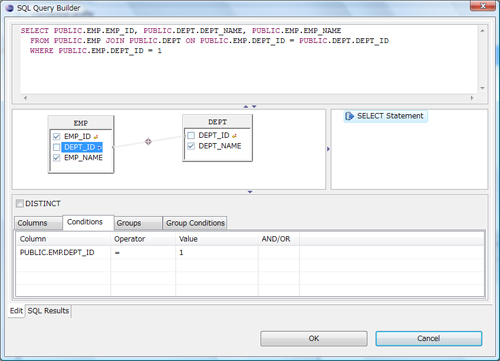Screen dimensions: 500x361
Task: Click the primary key icon beside EMP_ID
Action: (96, 137)
